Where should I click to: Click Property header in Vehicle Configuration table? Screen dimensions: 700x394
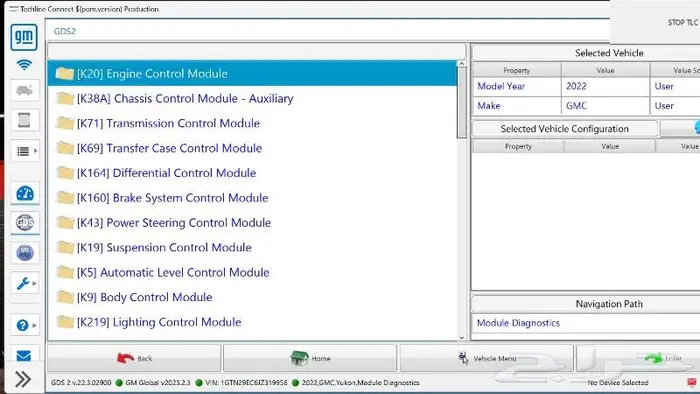click(x=518, y=146)
